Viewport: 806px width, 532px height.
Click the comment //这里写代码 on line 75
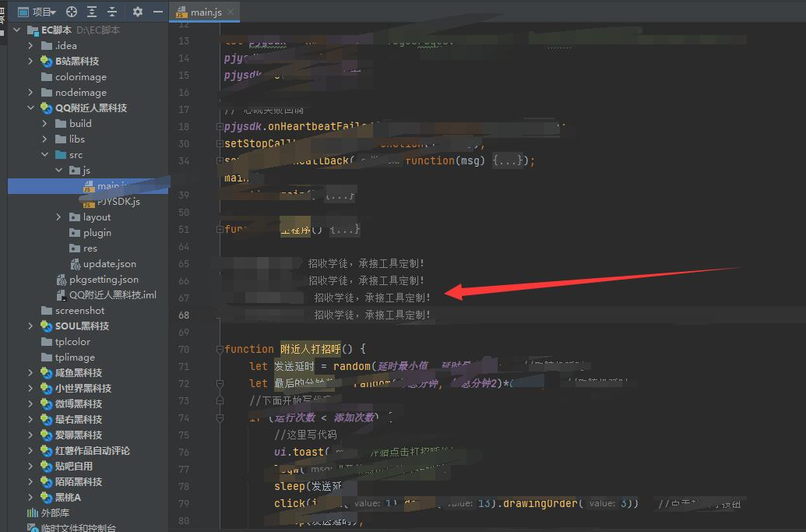(x=305, y=435)
